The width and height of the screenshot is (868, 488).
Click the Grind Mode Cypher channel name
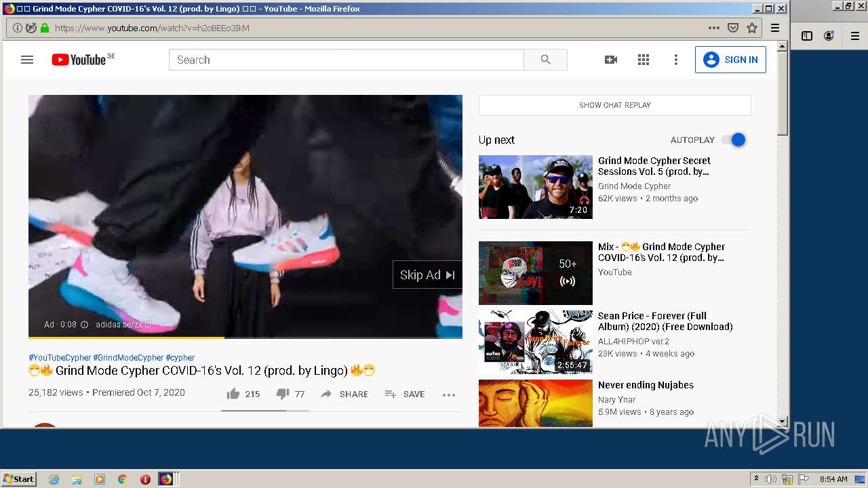635,186
